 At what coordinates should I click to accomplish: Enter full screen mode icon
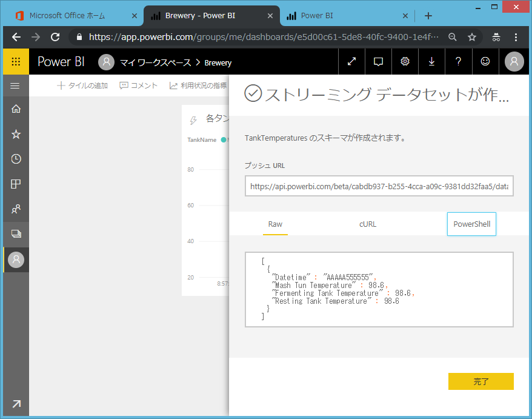pos(351,62)
